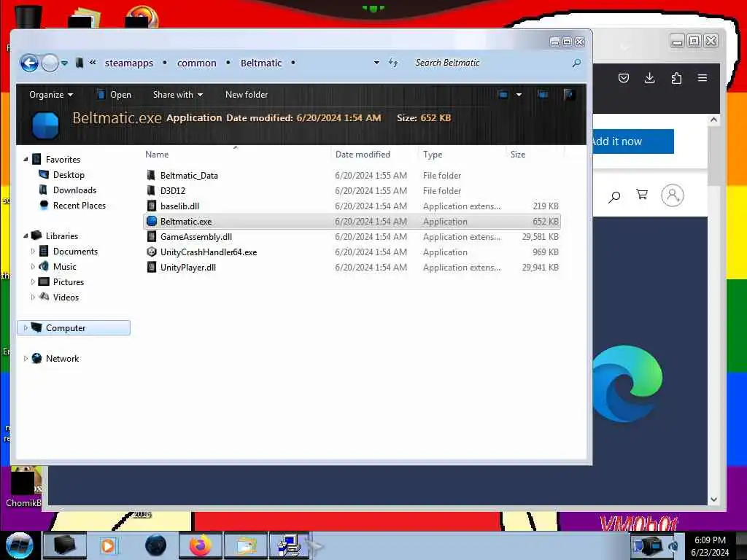Expand the Videos library node
The image size is (747, 560).
point(33,297)
